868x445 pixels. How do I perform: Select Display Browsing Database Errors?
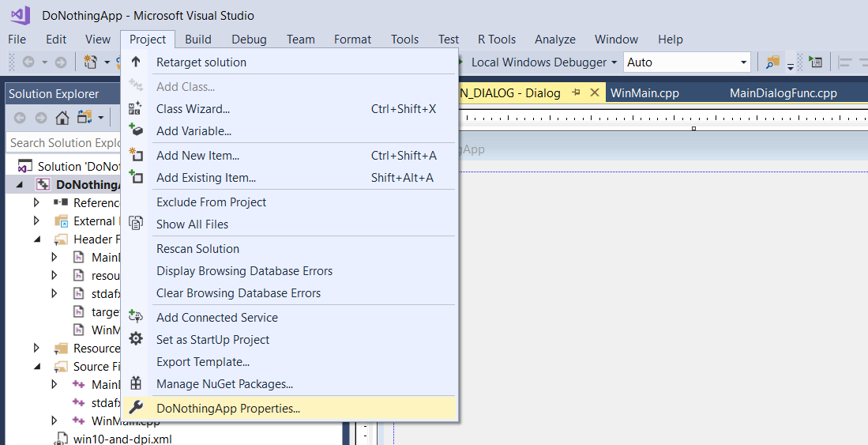(x=289, y=270)
